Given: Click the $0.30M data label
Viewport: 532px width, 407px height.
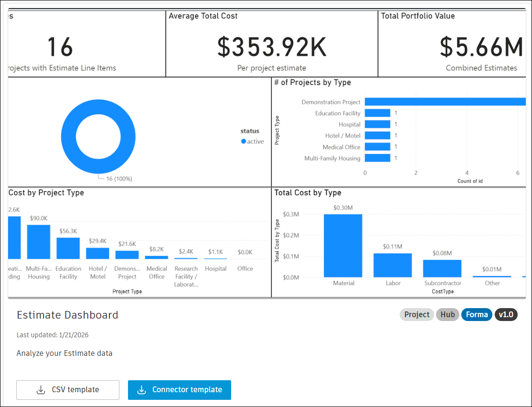Looking at the screenshot, I should pyautogui.click(x=343, y=208).
